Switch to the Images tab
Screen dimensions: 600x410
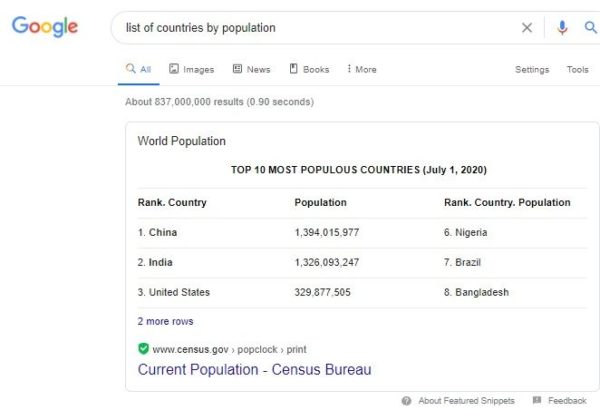(x=191, y=69)
